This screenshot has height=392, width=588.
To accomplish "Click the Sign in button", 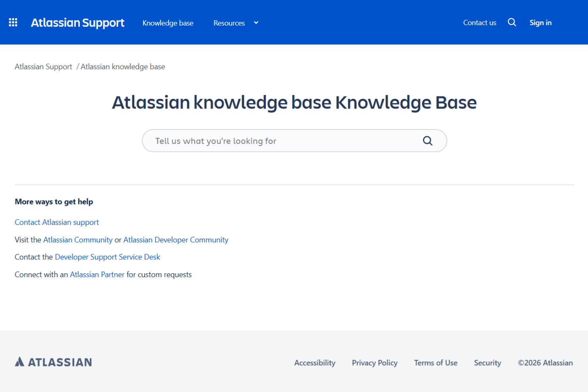I will point(540,23).
